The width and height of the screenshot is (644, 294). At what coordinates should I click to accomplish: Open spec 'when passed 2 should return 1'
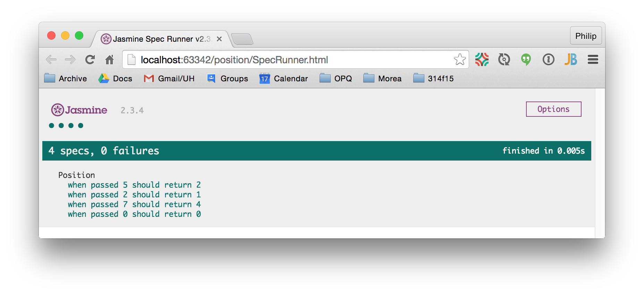134,195
